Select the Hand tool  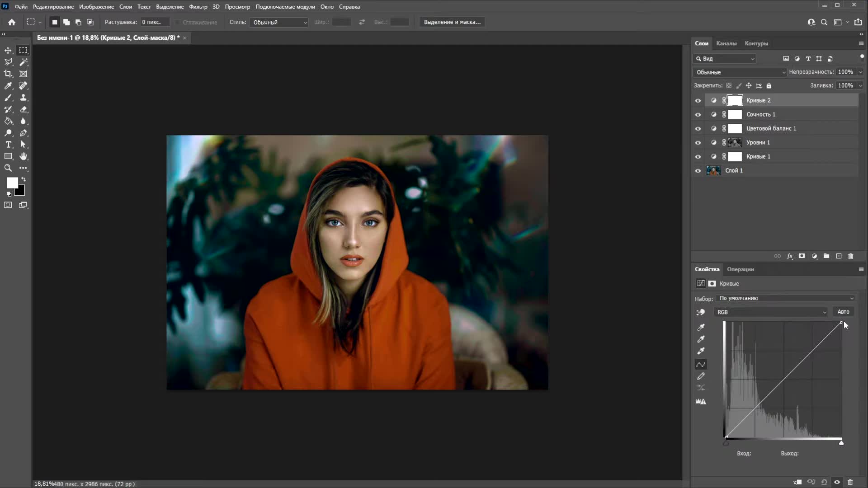click(x=23, y=156)
